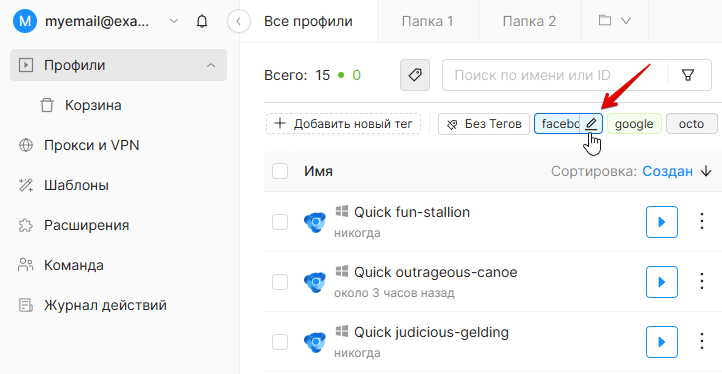Click the Всего: 15 counter
This screenshot has height=374, width=722.
[x=297, y=75]
